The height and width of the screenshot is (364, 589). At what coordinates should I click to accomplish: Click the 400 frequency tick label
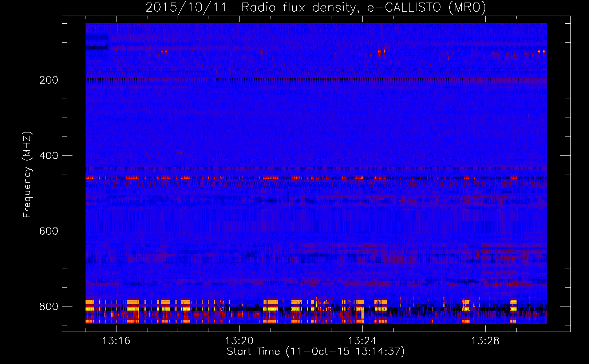[x=49, y=156]
